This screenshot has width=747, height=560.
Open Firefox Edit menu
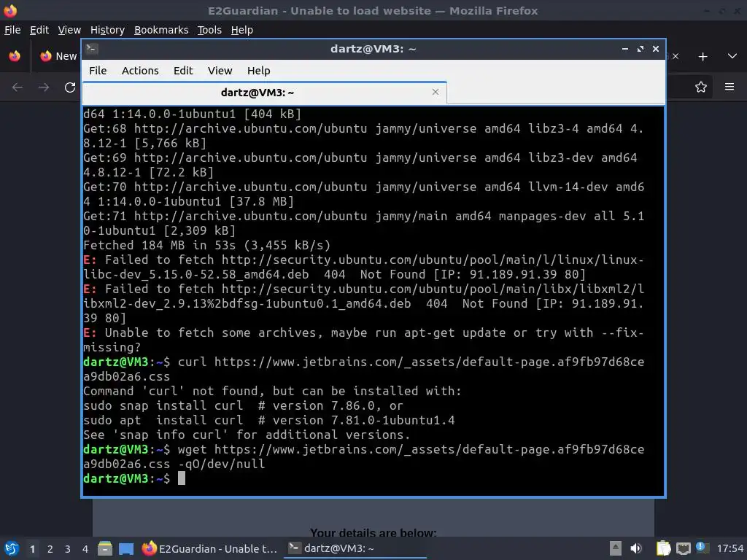point(39,30)
